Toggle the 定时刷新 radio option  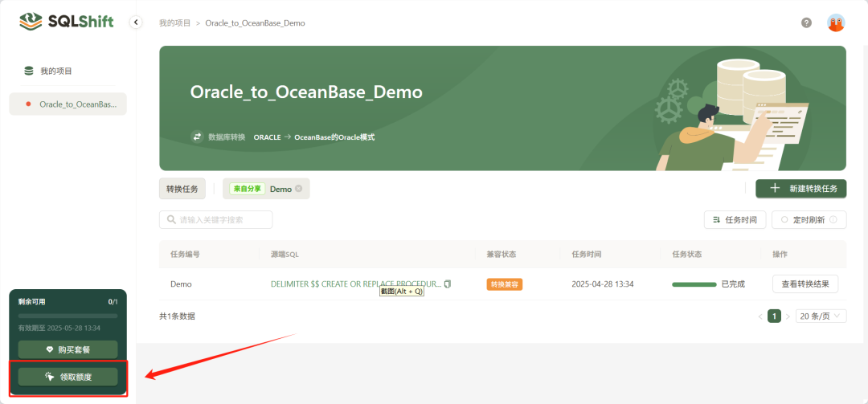click(x=784, y=220)
